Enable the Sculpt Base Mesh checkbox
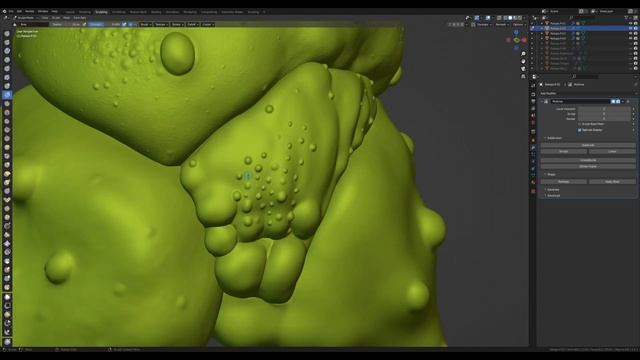This screenshot has height=360, width=640. point(580,124)
